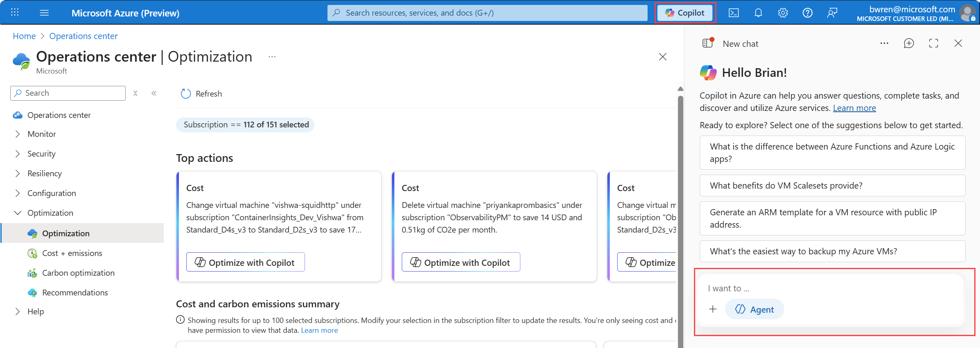Screen dimensions: 980x348
Task: Select Carbon optimization menu item
Action: (78, 273)
